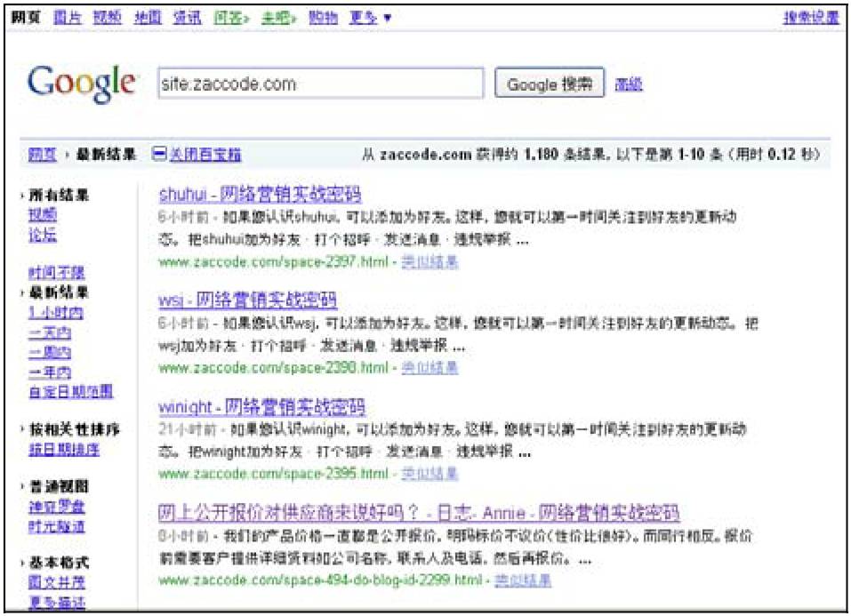
Task: Click the wsj result snippet text
Action: pyautogui.click(x=458, y=334)
